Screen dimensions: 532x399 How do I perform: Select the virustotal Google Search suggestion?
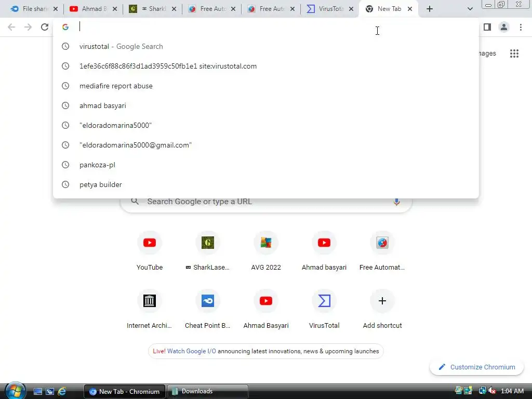pos(265,46)
